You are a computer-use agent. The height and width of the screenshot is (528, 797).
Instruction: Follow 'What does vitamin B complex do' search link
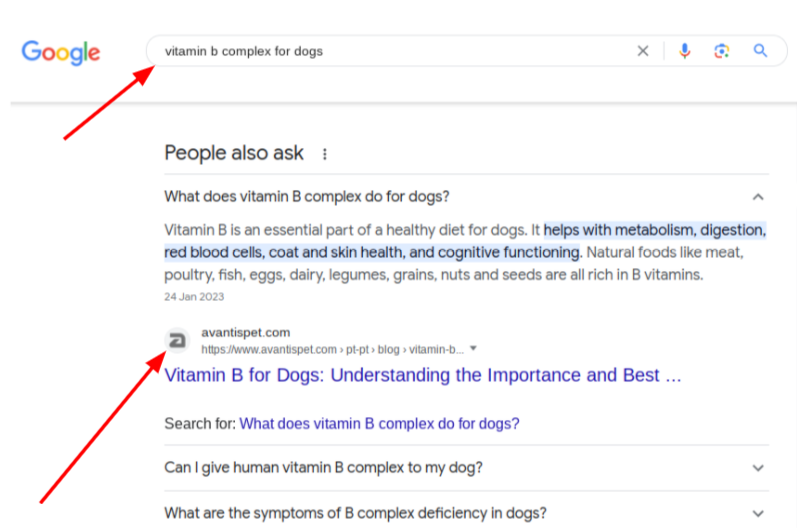pos(379,424)
